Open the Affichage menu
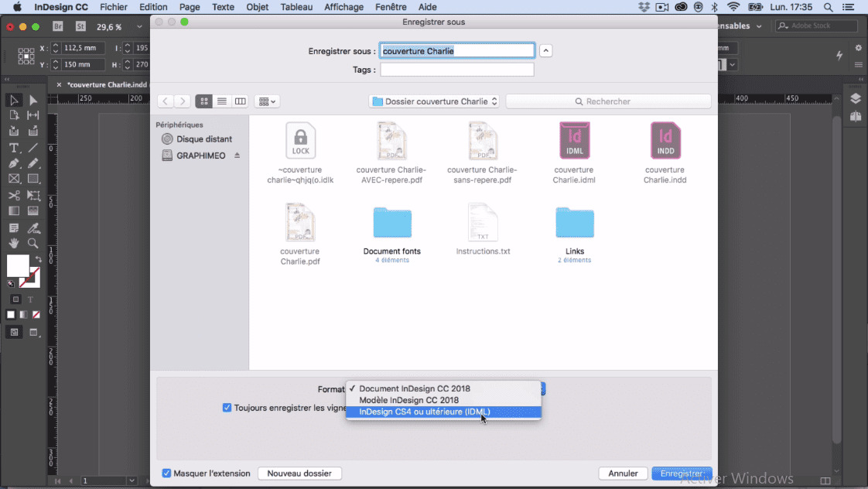The image size is (868, 489). [x=343, y=7]
